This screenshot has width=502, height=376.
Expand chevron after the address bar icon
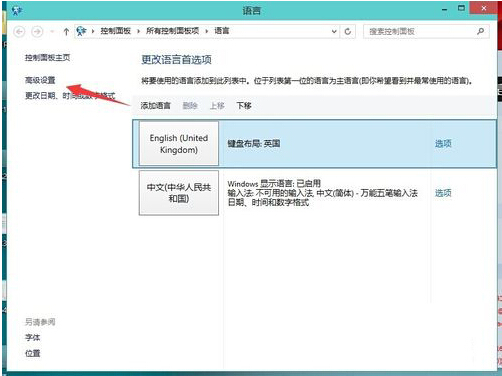pyautogui.click(x=93, y=31)
